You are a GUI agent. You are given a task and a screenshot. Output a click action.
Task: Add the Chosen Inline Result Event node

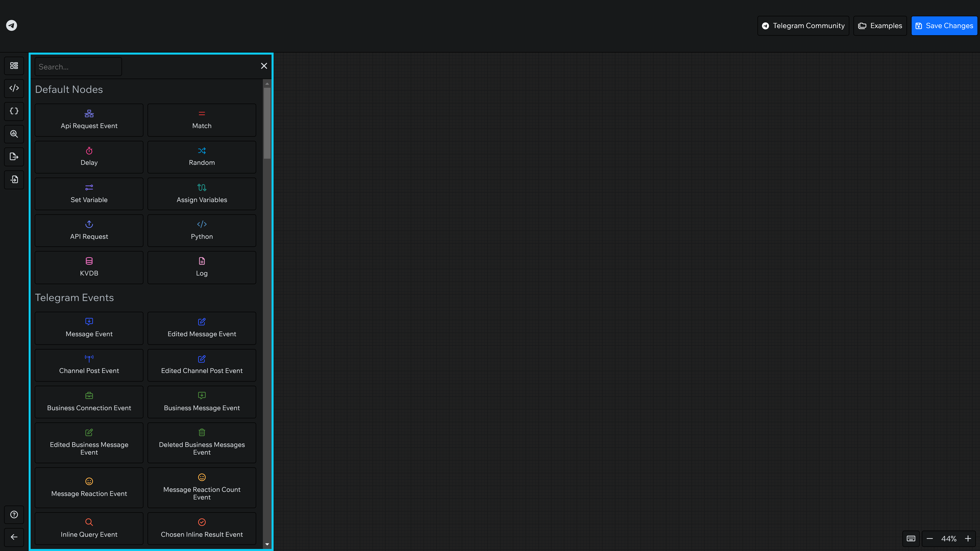[x=202, y=529]
